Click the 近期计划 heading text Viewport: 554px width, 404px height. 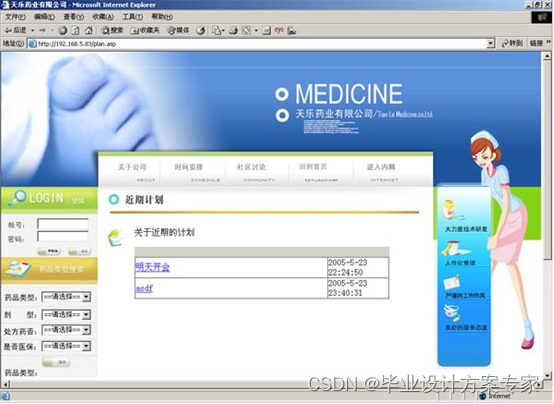(144, 200)
